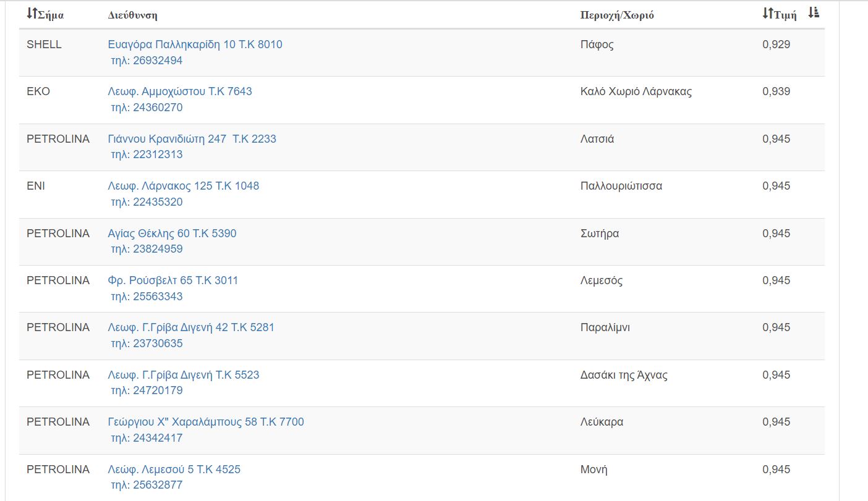Open the Λεωφ. Γ.Γρίβα Διγενή 42 Τ.Κ 5281 link
The image size is (868, 501).
[191, 327]
